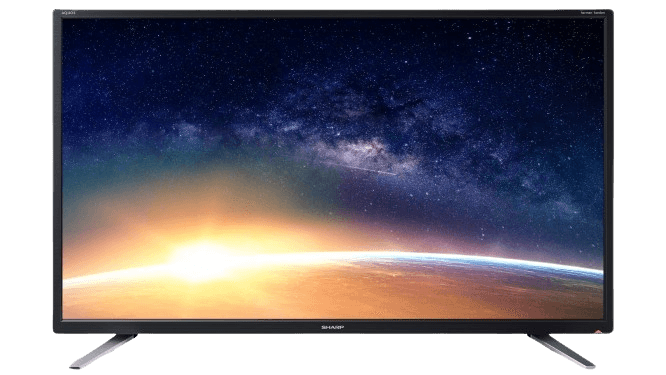This screenshot has width=666, height=375.
Task: Click the top bezel center
Action: (333, 14)
